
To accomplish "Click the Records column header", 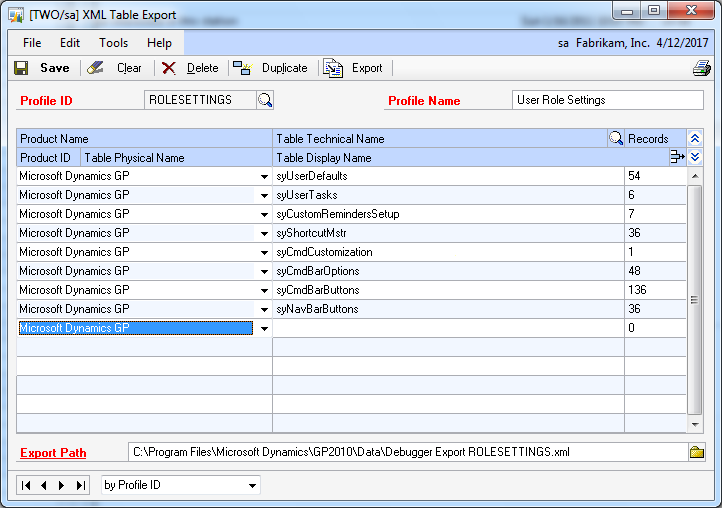I will tap(648, 139).
